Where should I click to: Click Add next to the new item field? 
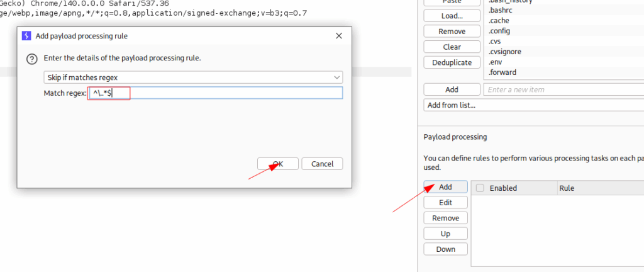(447, 89)
